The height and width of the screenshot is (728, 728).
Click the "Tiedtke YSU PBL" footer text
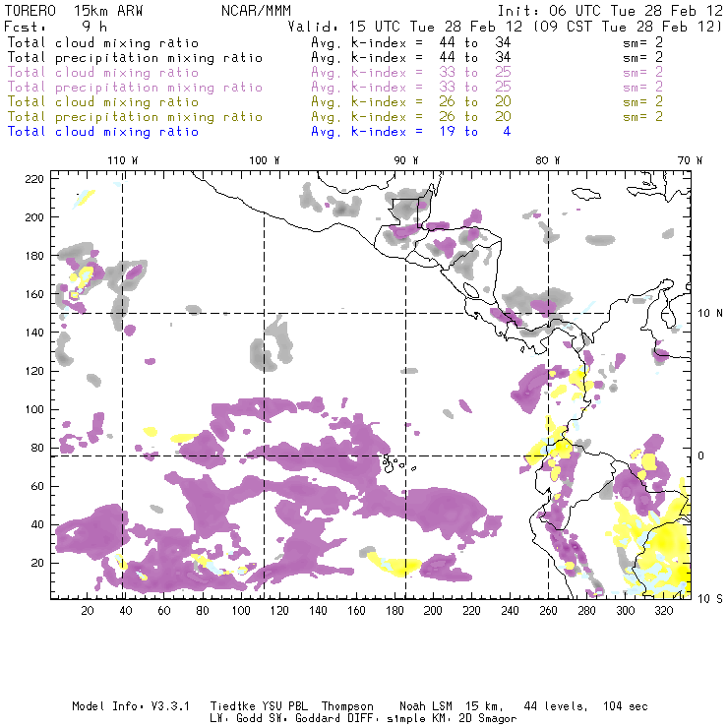click(259, 706)
